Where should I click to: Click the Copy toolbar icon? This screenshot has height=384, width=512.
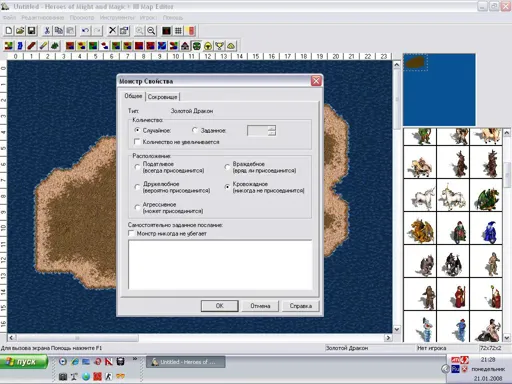coord(59,31)
